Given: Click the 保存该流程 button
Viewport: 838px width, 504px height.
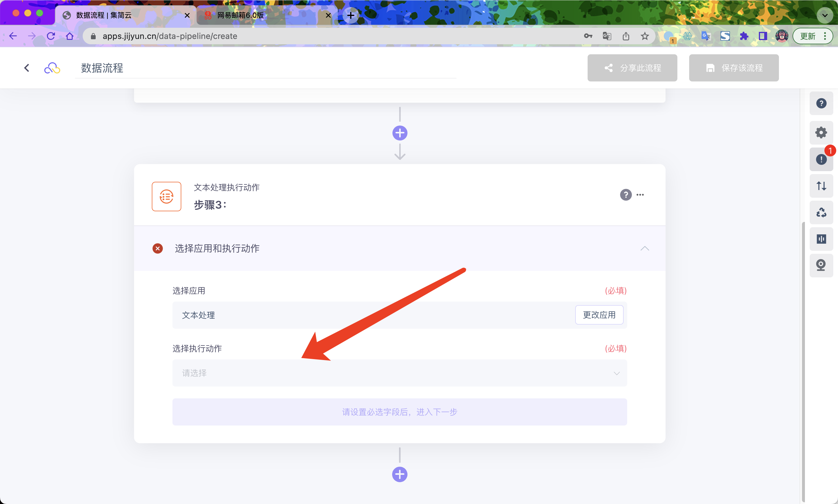Looking at the screenshot, I should point(733,68).
